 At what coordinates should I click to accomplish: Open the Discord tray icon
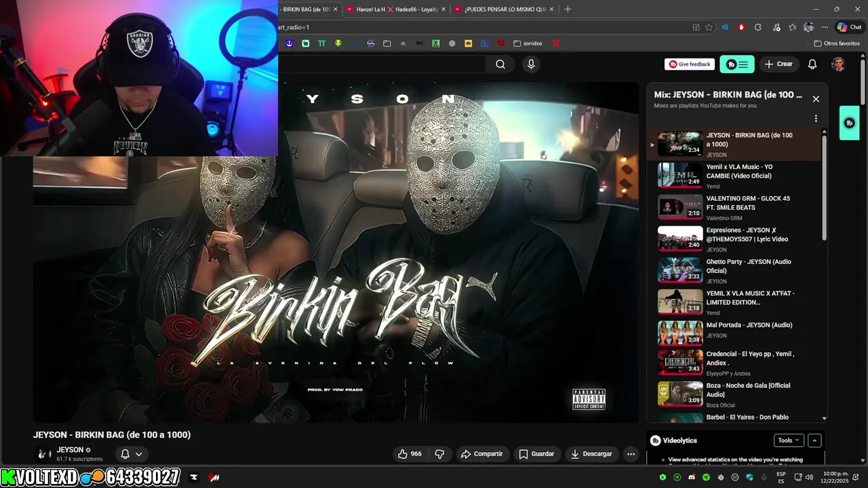click(691, 477)
